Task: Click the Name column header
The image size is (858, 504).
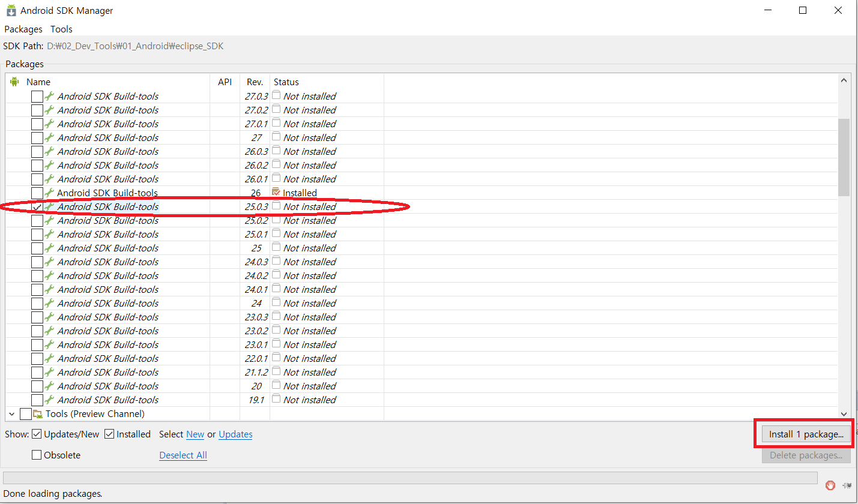Action: [x=108, y=82]
